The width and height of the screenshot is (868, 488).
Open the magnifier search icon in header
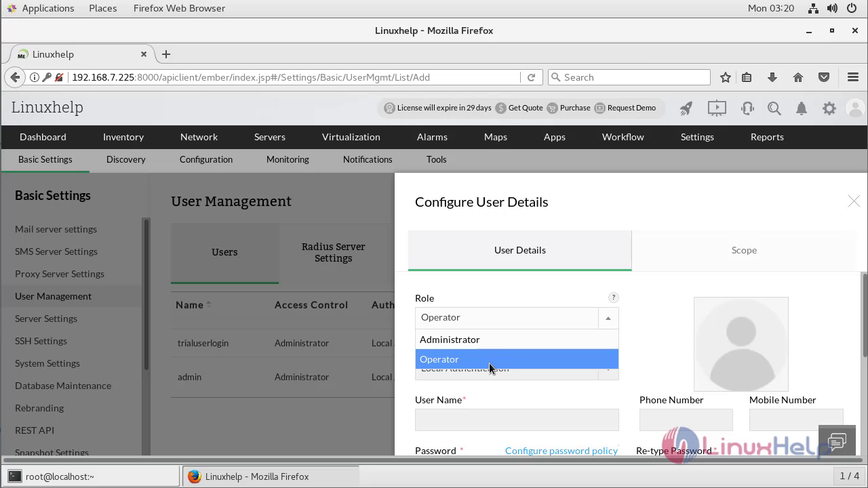tap(774, 108)
